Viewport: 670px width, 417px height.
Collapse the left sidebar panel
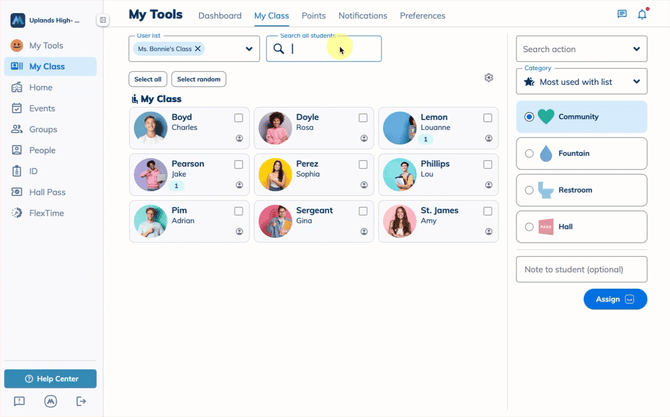pos(103,20)
